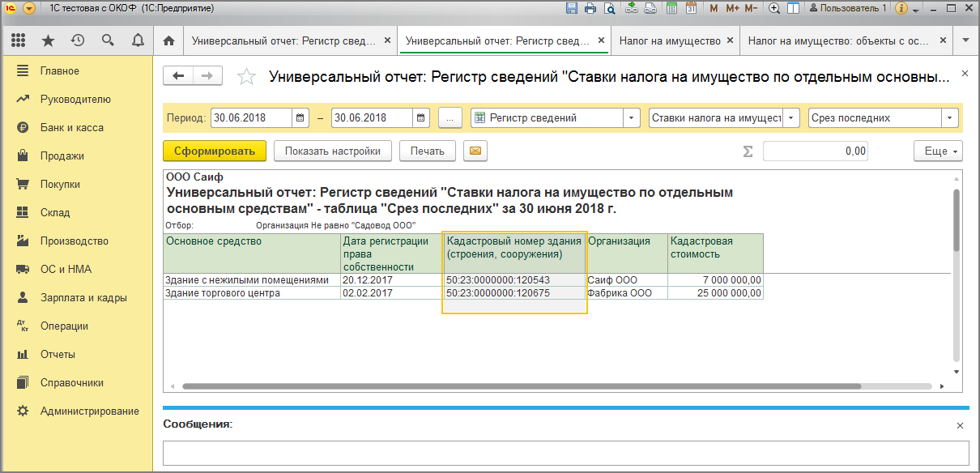Click the sum value field 0,00
Screen dimensions: 980x473
tap(816, 151)
